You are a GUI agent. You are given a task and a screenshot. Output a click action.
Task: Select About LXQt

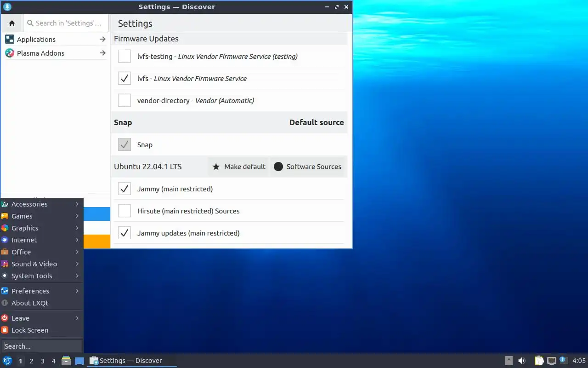(x=41, y=303)
